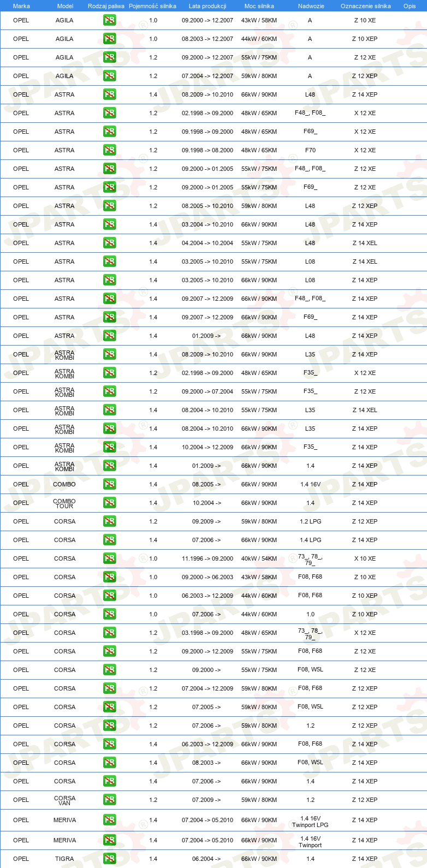Click the fuel icon in the MERIVA Twinport LPG row
This screenshot has width=427, height=868.
tap(109, 820)
